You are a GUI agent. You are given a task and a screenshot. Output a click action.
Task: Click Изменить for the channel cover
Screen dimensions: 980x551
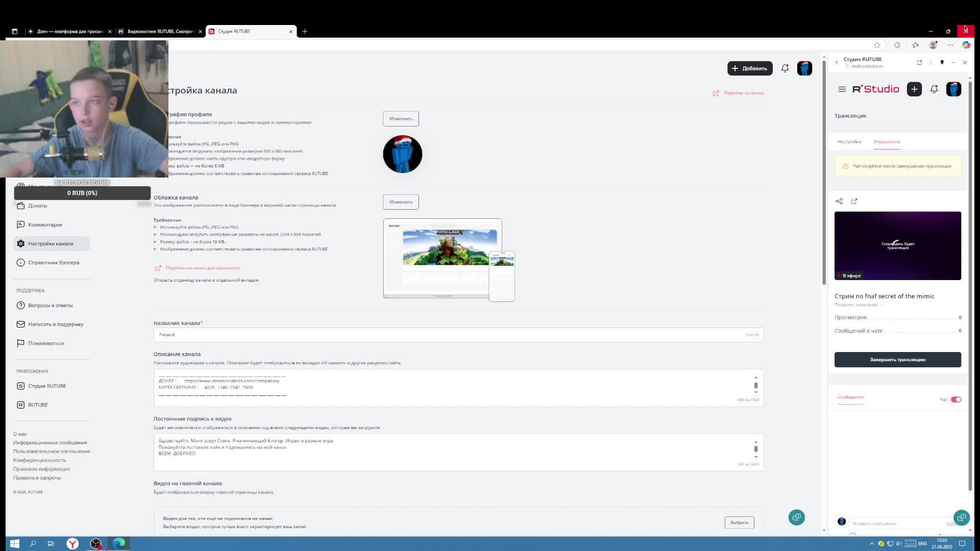(x=401, y=202)
